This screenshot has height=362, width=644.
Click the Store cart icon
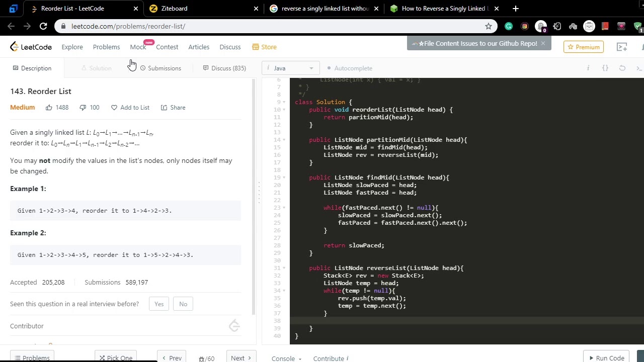point(256,47)
